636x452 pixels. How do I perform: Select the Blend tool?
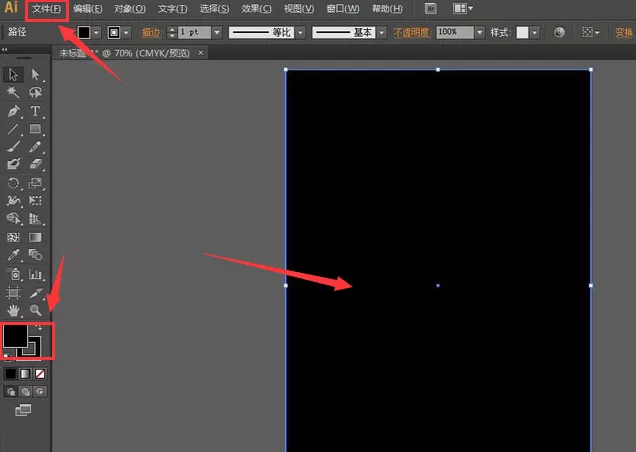(35, 255)
